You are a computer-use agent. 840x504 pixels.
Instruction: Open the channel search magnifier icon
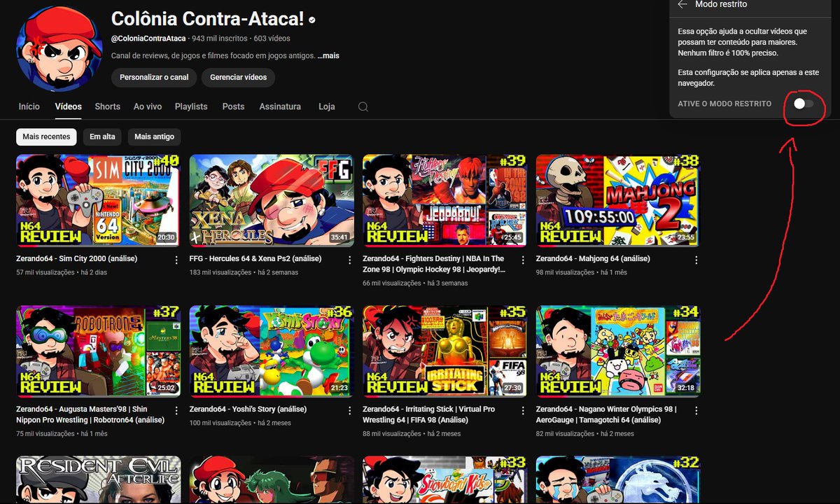pos(363,107)
